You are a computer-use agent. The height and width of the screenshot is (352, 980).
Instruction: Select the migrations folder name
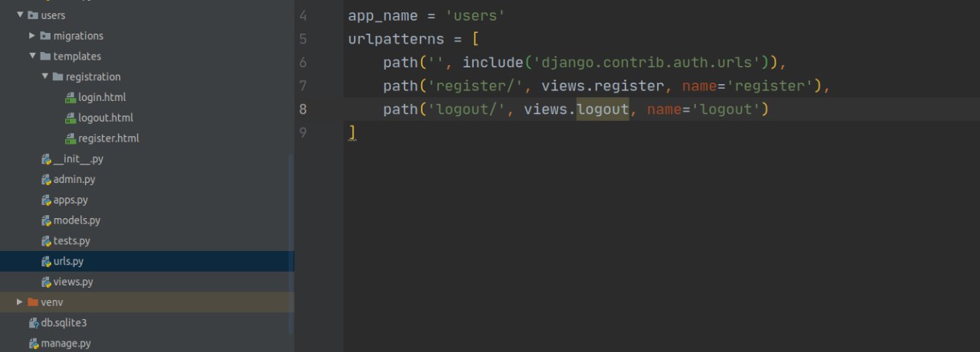pyautogui.click(x=78, y=36)
